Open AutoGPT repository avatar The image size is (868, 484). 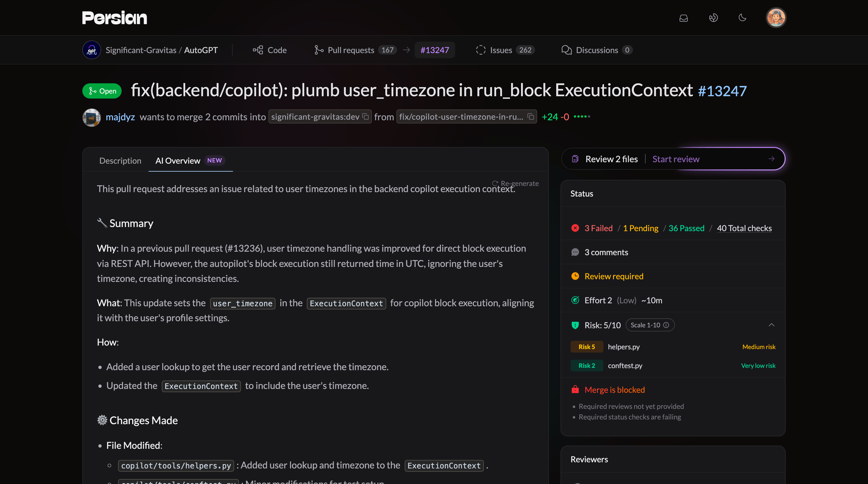[x=92, y=50]
